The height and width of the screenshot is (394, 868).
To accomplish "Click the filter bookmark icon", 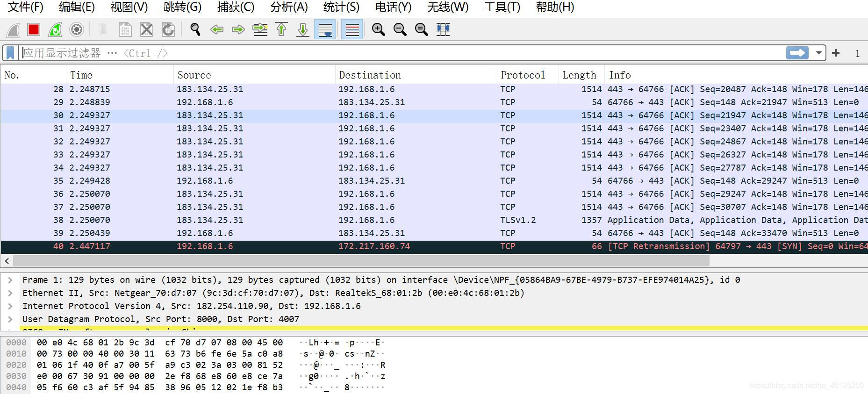I will 10,53.
